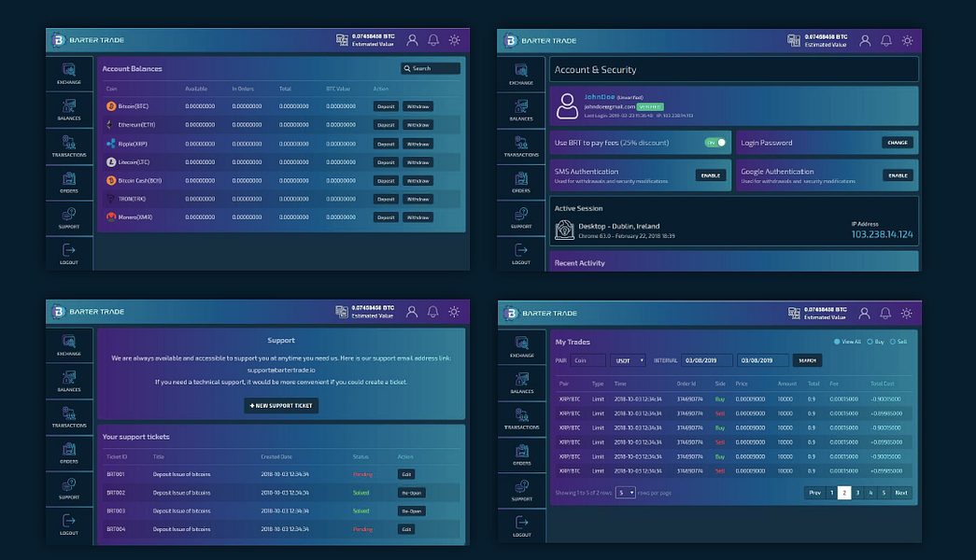Click estimated value wallet icon in Account Balances header
The image size is (976, 560).
[x=342, y=40]
